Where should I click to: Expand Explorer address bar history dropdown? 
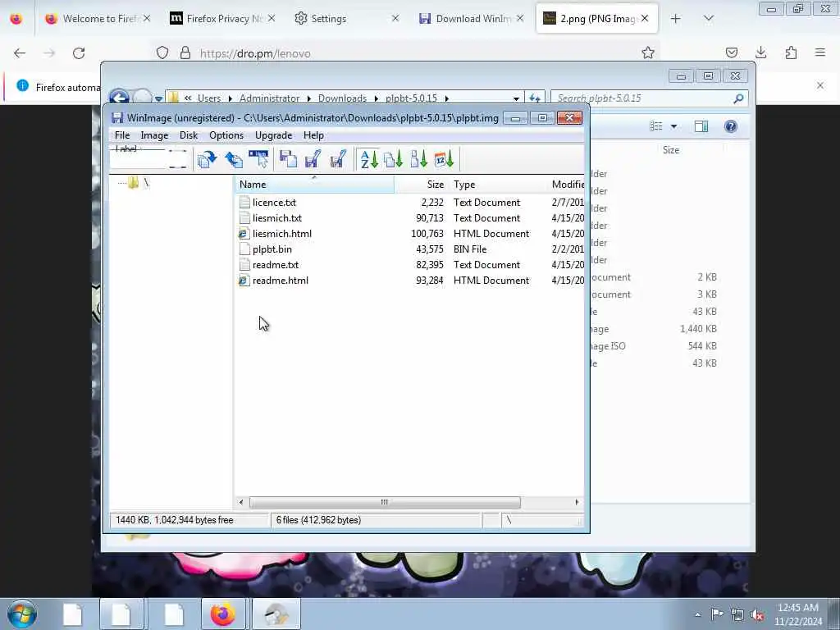click(x=516, y=98)
